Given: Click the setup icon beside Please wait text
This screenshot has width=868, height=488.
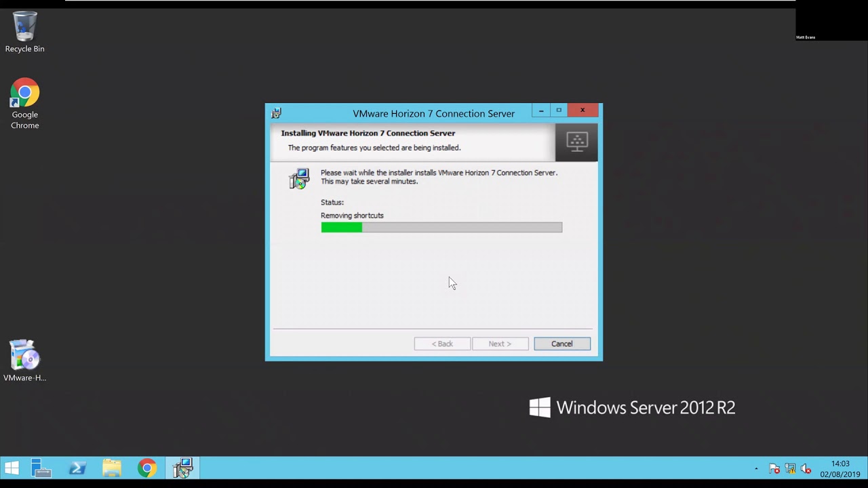Looking at the screenshot, I should point(299,179).
